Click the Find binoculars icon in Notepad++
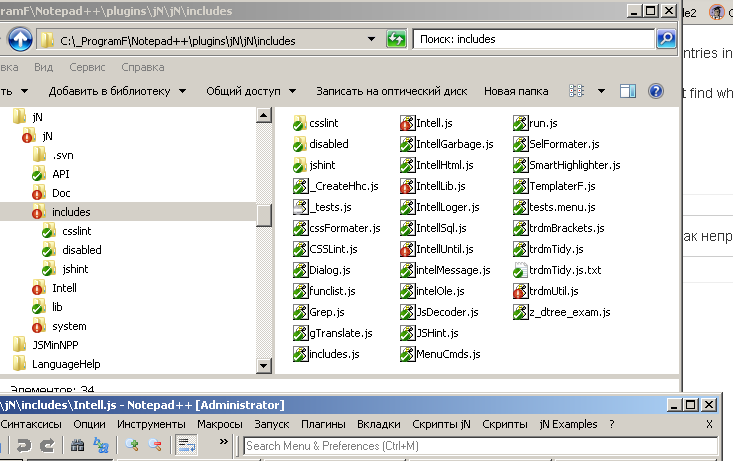733x461 pixels. pyautogui.click(x=78, y=445)
